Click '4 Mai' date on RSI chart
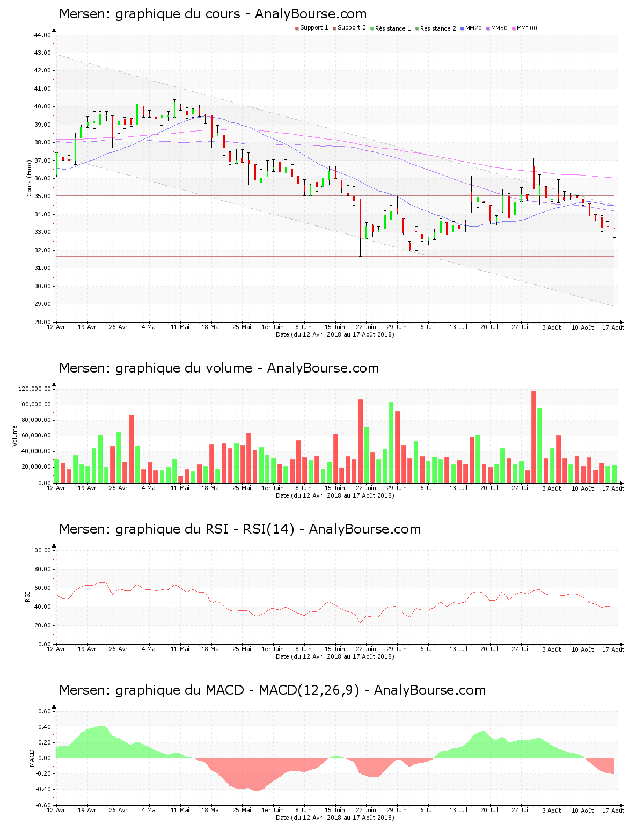Image resolution: width=644 pixels, height=832 pixels. [x=149, y=649]
